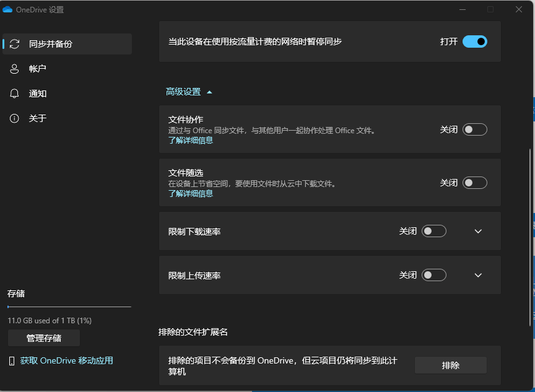The image size is (535, 392).
Task: Open 了解详细信息 link under 文件随选
Action: coord(191,194)
